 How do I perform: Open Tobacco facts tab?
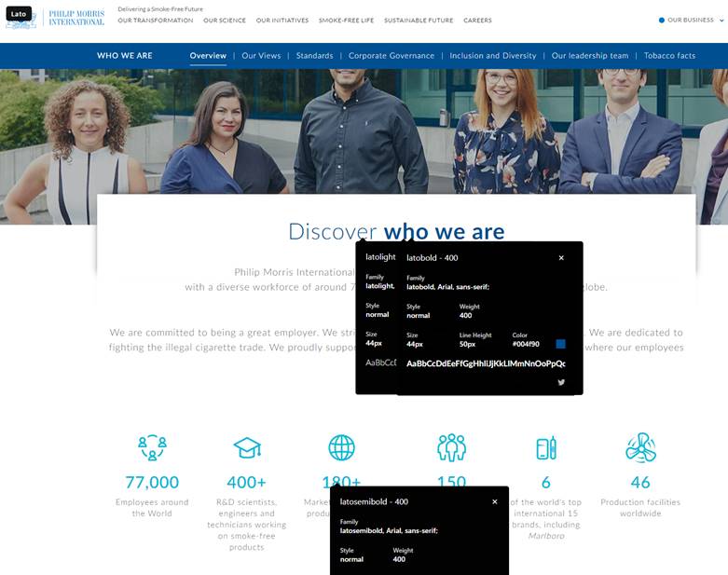(x=669, y=56)
